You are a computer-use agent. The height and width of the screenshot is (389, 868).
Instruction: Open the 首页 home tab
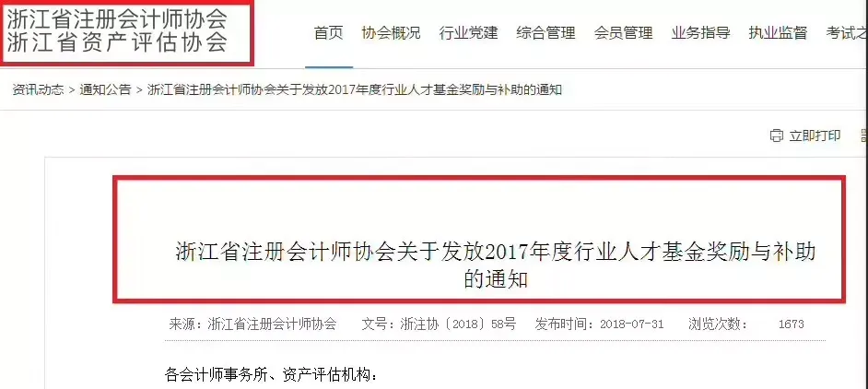click(329, 32)
